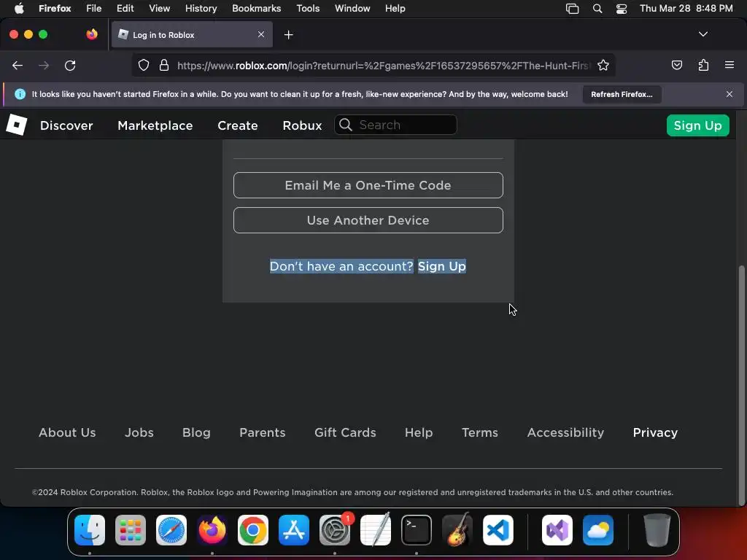
Task: Open the Window menu
Action: click(x=352, y=9)
